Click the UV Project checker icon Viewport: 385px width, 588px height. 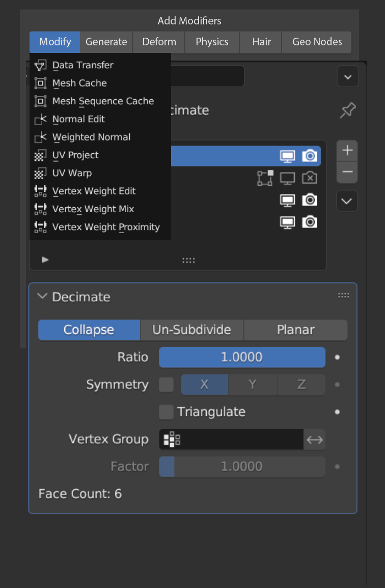[40, 155]
